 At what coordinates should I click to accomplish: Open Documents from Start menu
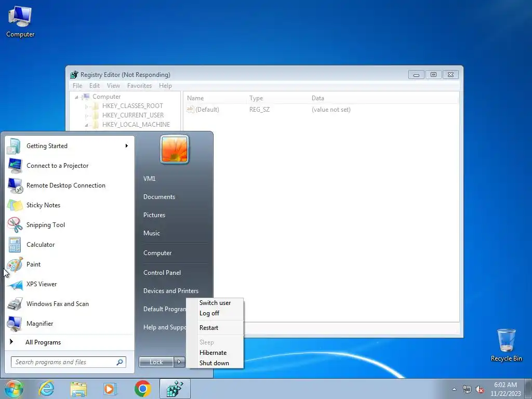(x=159, y=197)
